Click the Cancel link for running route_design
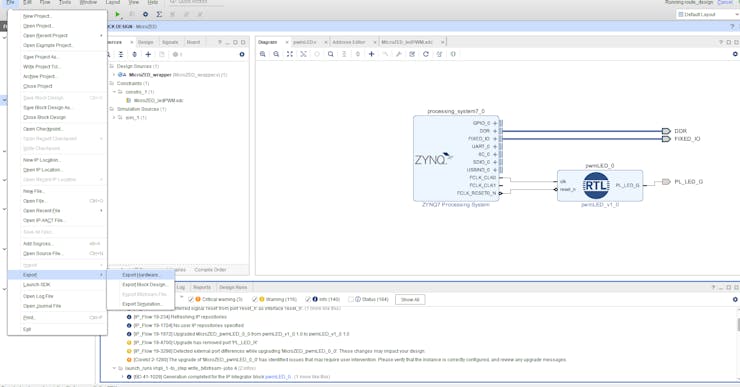Image resolution: width=740 pixels, height=387 pixels. coord(725,2)
